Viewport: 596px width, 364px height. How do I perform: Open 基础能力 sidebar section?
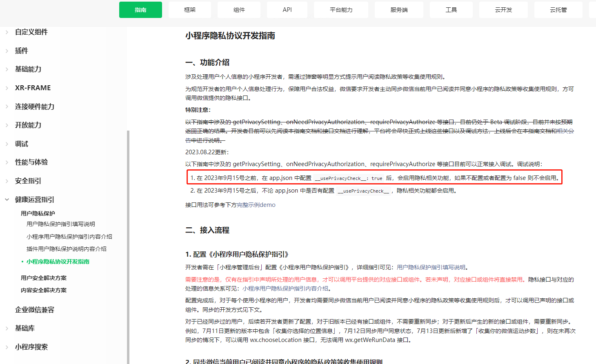click(28, 69)
